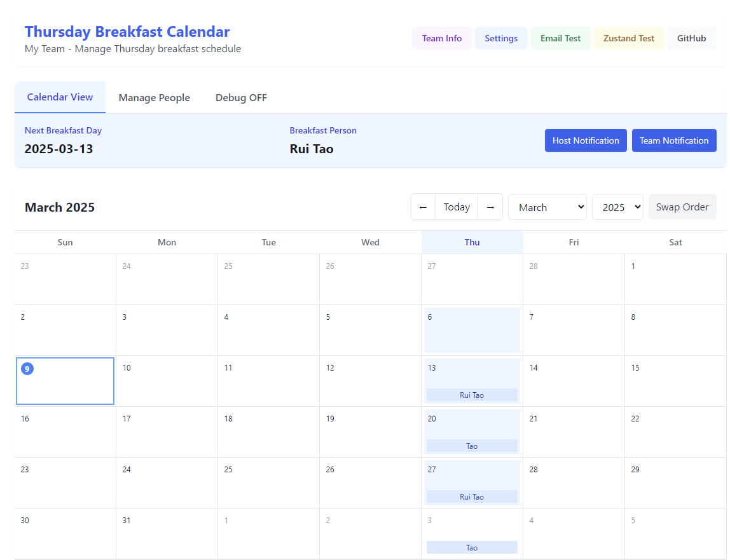This screenshot has width=730, height=560.
Task: Jump to Today in calendar
Action: 457,207
